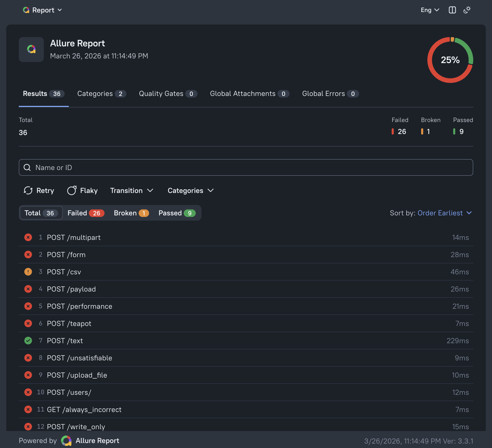Click failed icon of POST /teapot

click(28, 323)
